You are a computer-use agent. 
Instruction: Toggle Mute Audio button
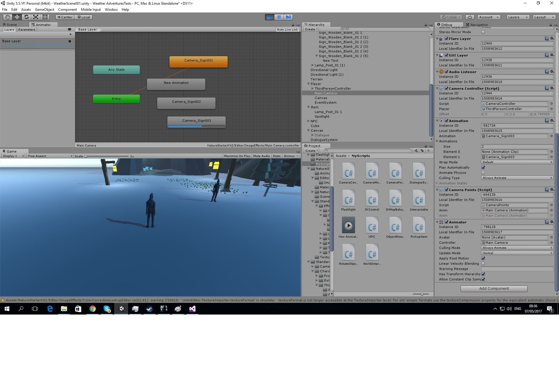click(261, 156)
